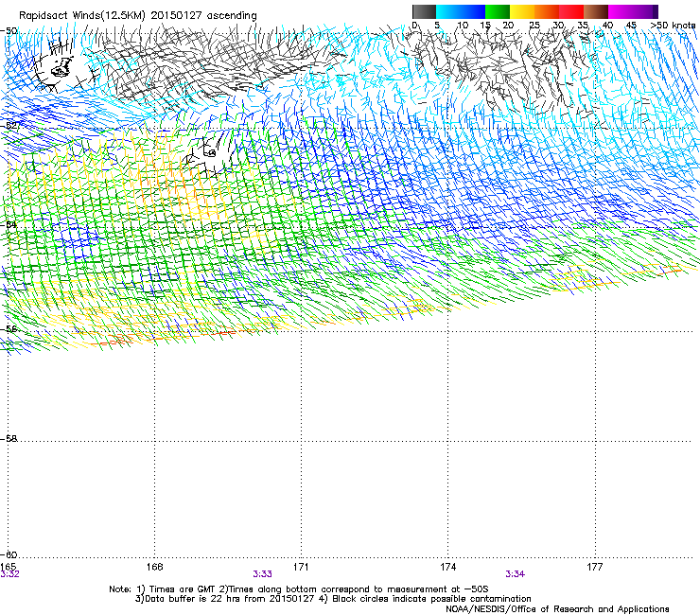Click the longitude label between 165 and 171

(x=154, y=567)
